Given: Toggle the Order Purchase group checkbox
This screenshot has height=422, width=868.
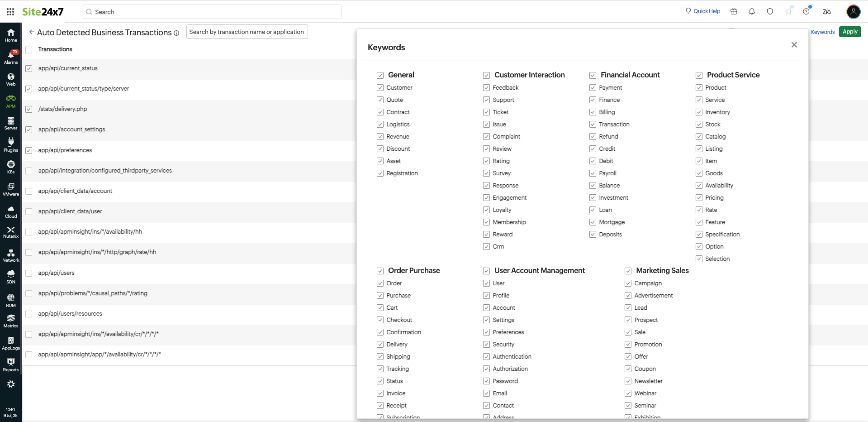Looking at the screenshot, I should point(380,271).
